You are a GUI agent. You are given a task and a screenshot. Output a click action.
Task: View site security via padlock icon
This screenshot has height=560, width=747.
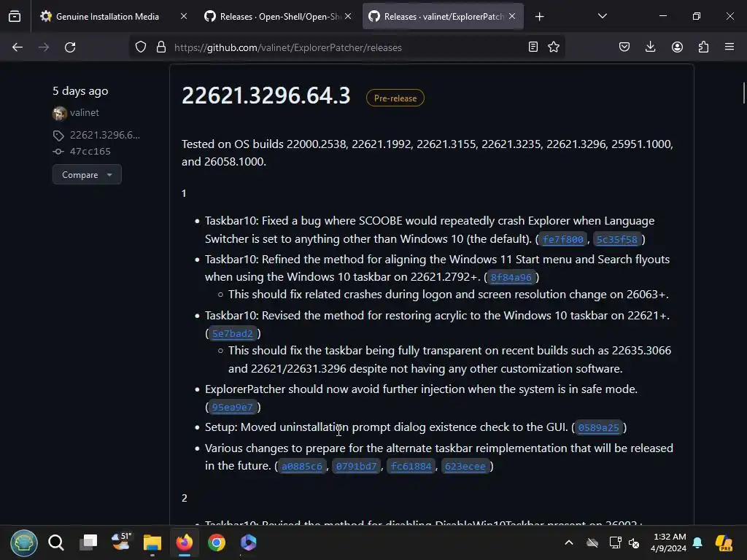coord(161,47)
